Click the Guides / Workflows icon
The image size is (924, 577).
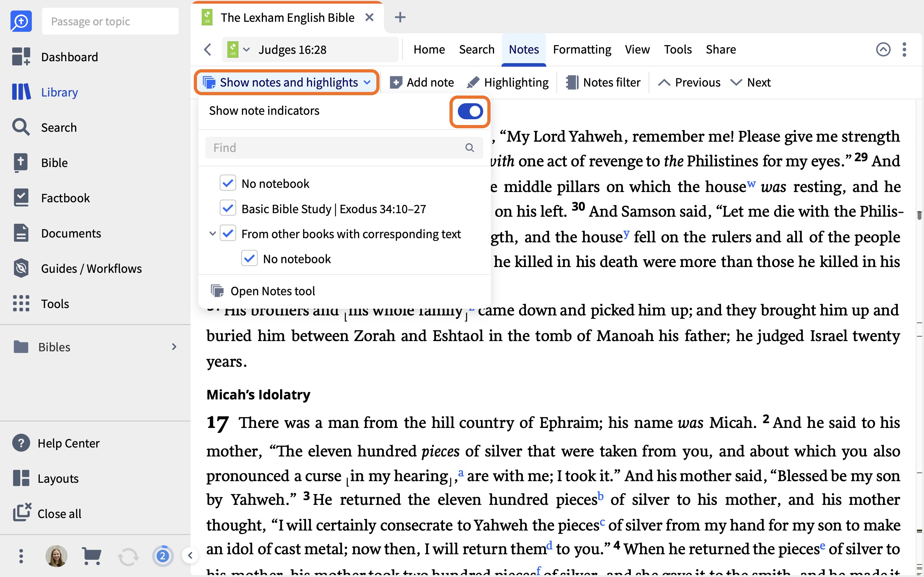click(21, 268)
